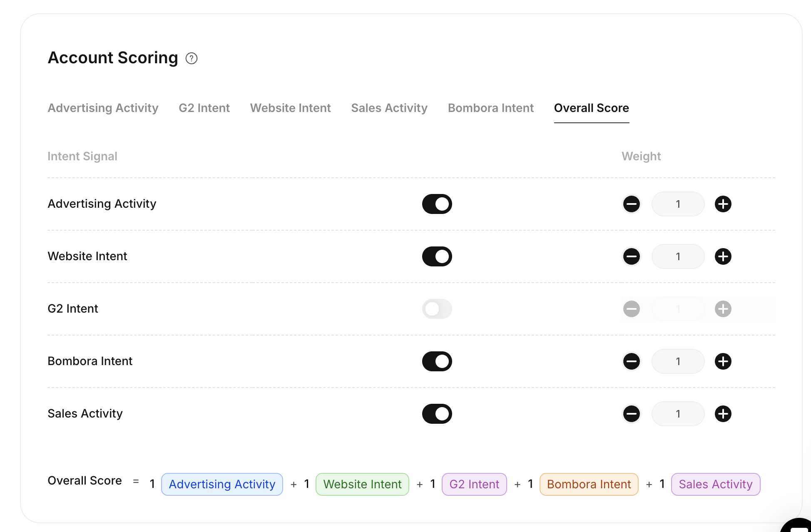Image resolution: width=811 pixels, height=532 pixels.
Task: Decrease Bombora Intent weight with minus
Action: (631, 361)
